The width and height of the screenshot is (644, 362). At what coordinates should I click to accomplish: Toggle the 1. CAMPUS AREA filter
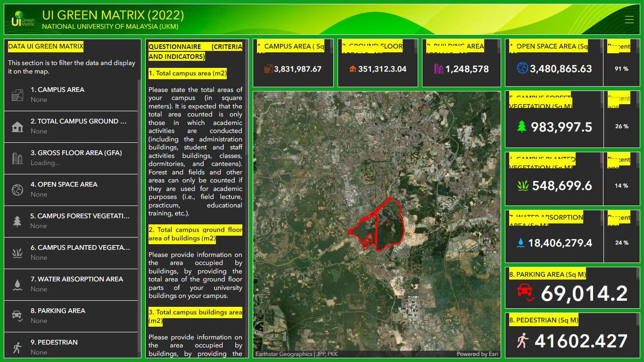[x=71, y=94]
